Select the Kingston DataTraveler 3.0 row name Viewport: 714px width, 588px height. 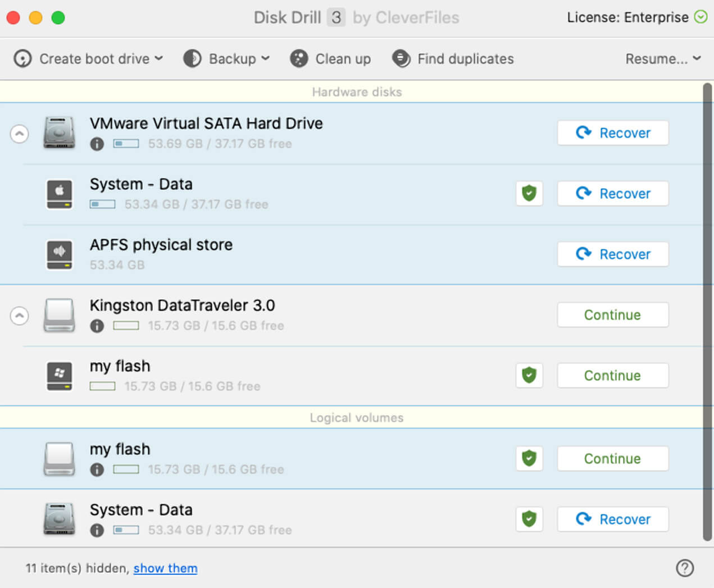point(183,306)
